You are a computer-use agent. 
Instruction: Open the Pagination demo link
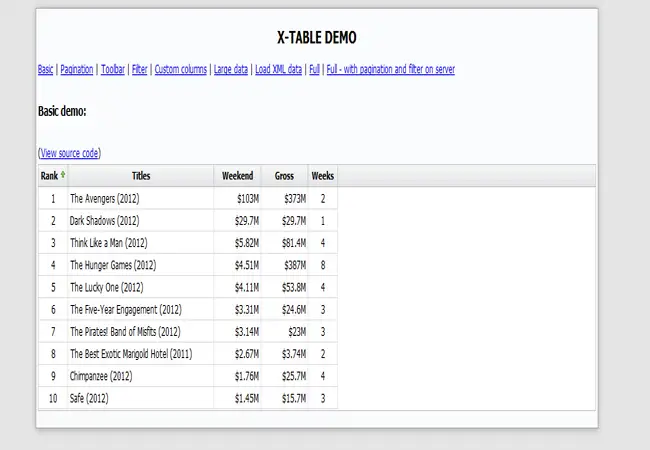coord(77,69)
